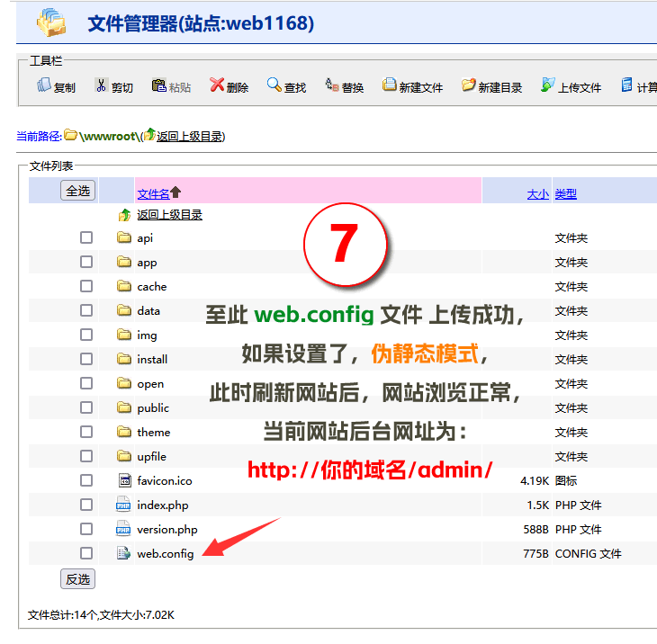The height and width of the screenshot is (644, 657).
Task: Tick the checkbox for api folder
Action: (86, 237)
